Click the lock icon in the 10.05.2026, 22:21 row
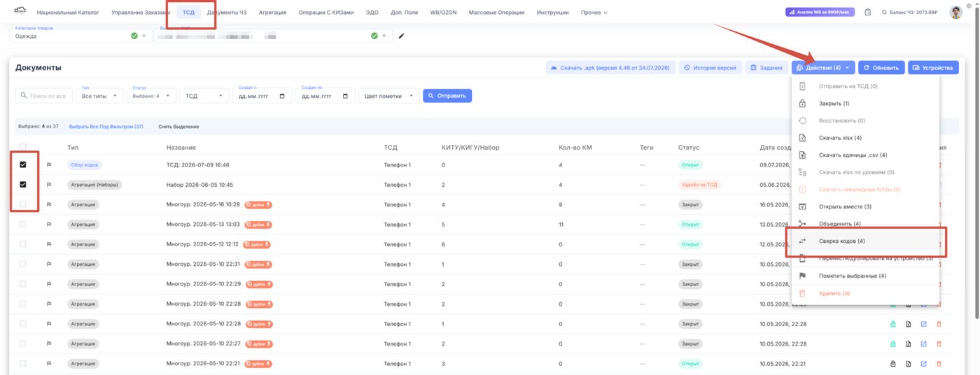980x375 pixels. pos(892,364)
